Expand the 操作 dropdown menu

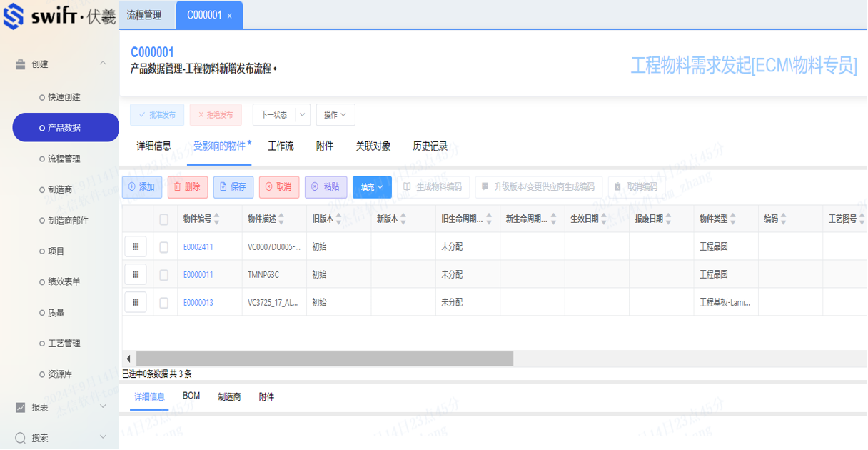(x=335, y=115)
